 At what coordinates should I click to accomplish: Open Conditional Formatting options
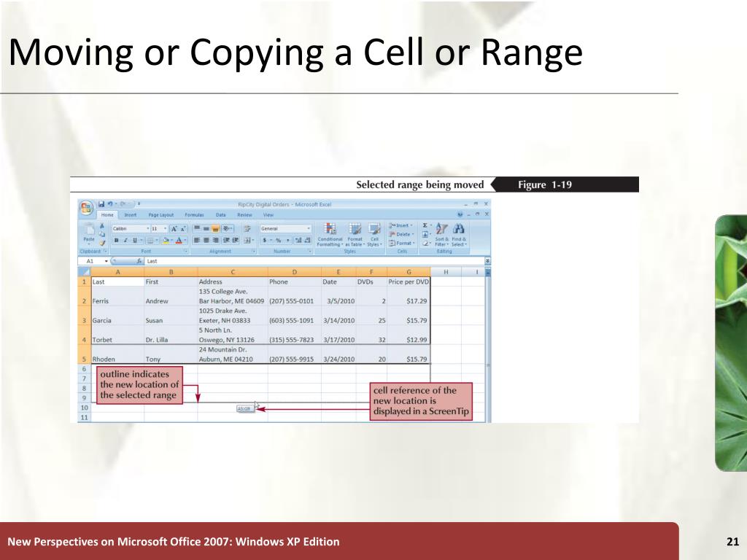[x=330, y=234]
